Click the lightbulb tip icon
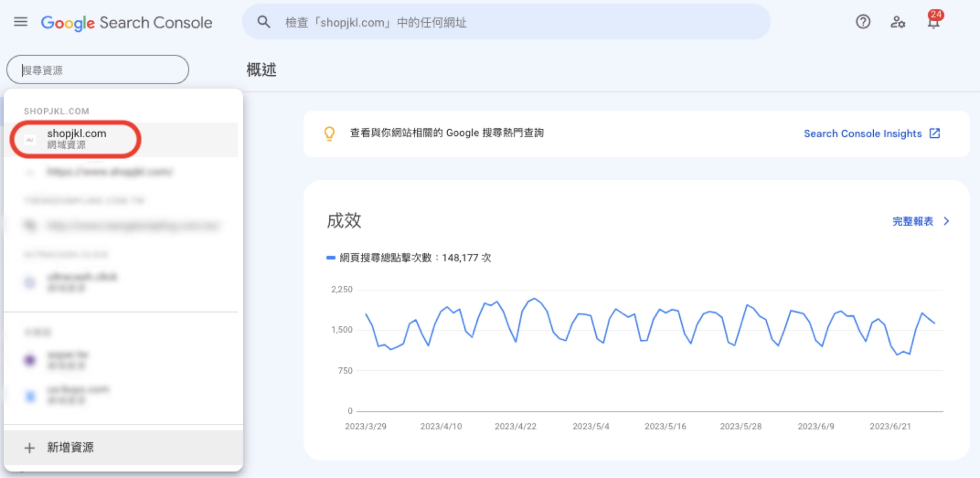Screen dimensions: 980x478 (x=329, y=134)
